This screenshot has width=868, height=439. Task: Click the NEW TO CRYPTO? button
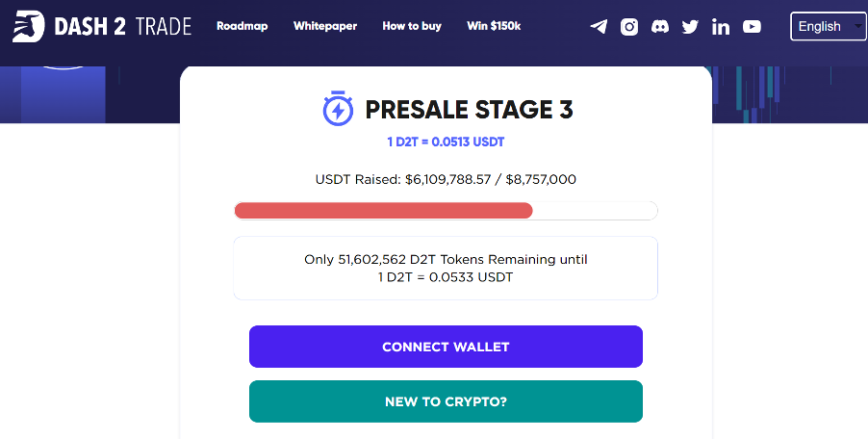tap(446, 401)
